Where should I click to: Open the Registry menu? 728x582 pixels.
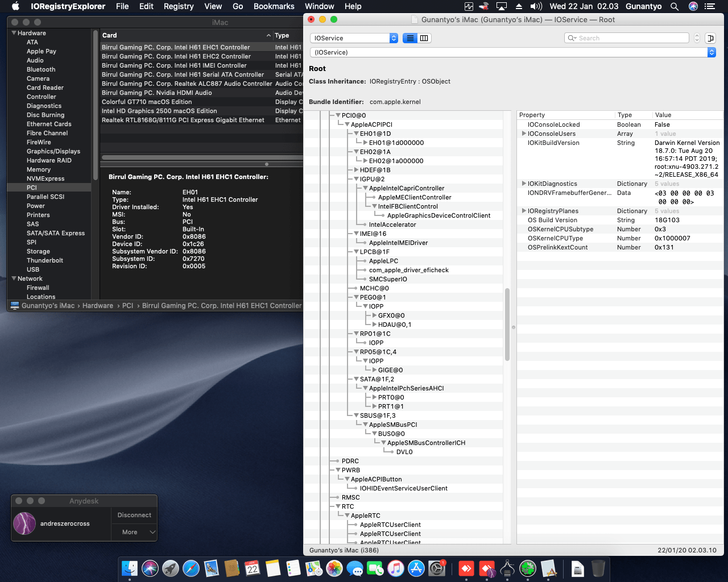point(179,6)
